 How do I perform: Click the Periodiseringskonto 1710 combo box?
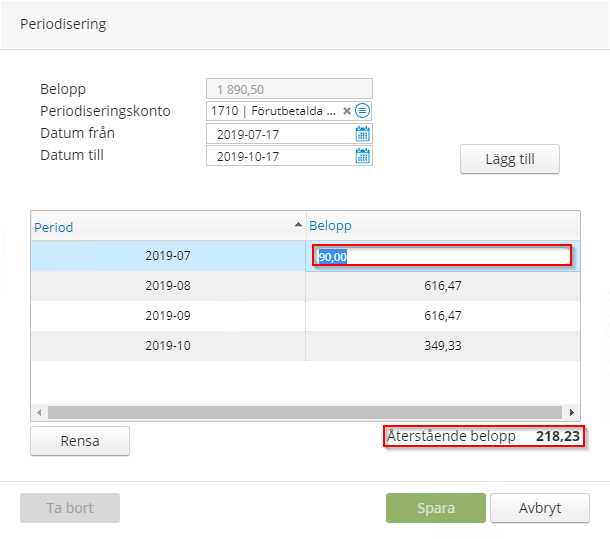pyautogui.click(x=272, y=111)
